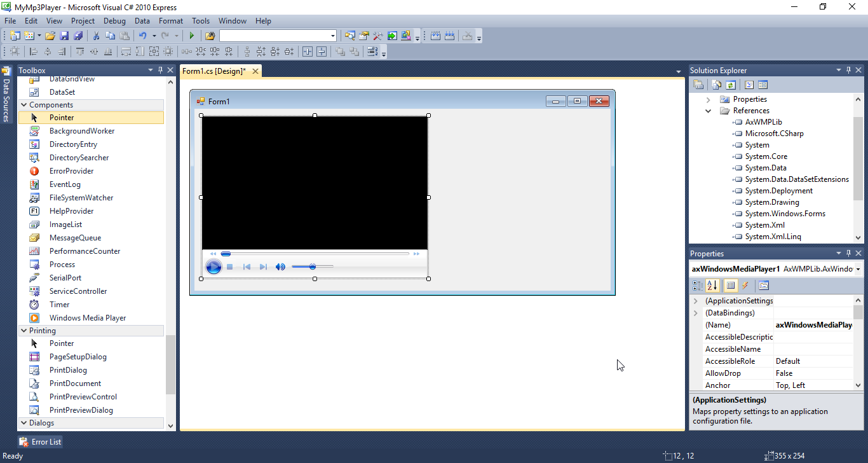Open the Debug menu
Image resolution: width=868 pixels, height=463 pixels.
pos(114,21)
